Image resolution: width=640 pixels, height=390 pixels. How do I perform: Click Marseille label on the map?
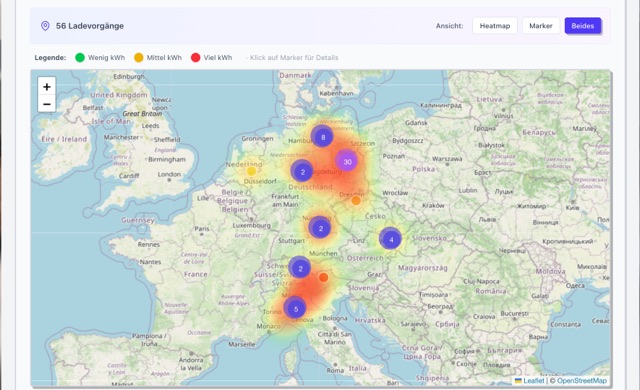[x=242, y=344]
